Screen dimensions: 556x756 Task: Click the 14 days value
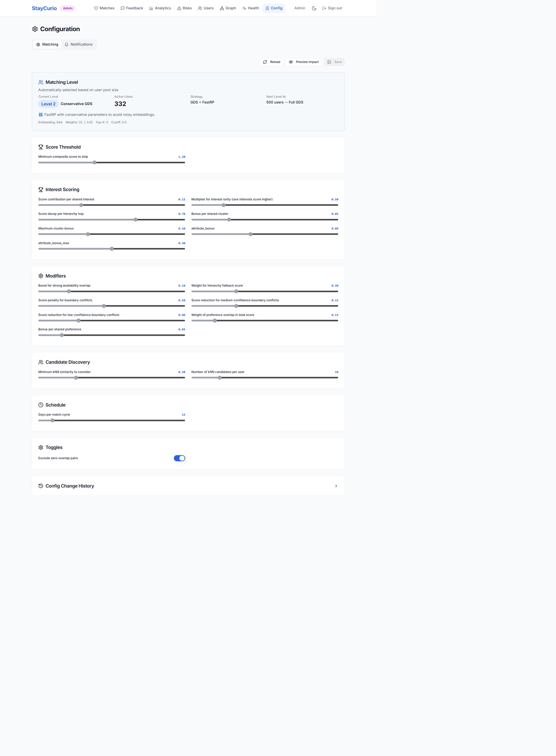(183, 415)
